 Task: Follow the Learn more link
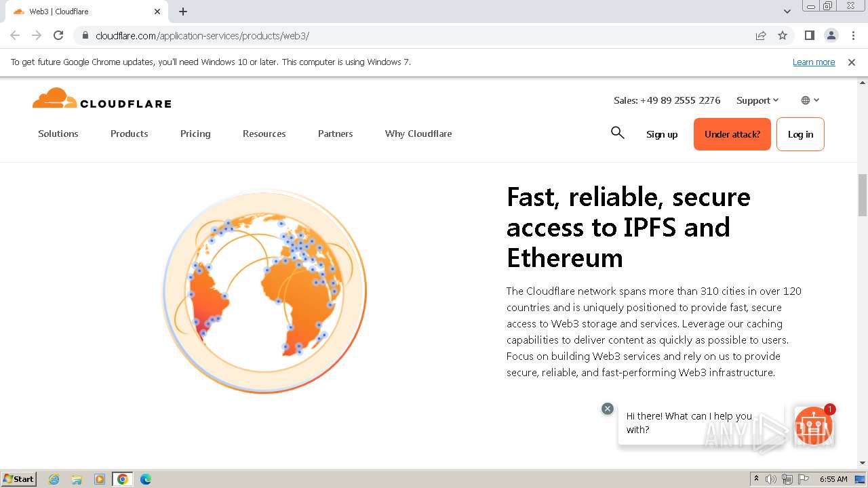click(x=814, y=62)
